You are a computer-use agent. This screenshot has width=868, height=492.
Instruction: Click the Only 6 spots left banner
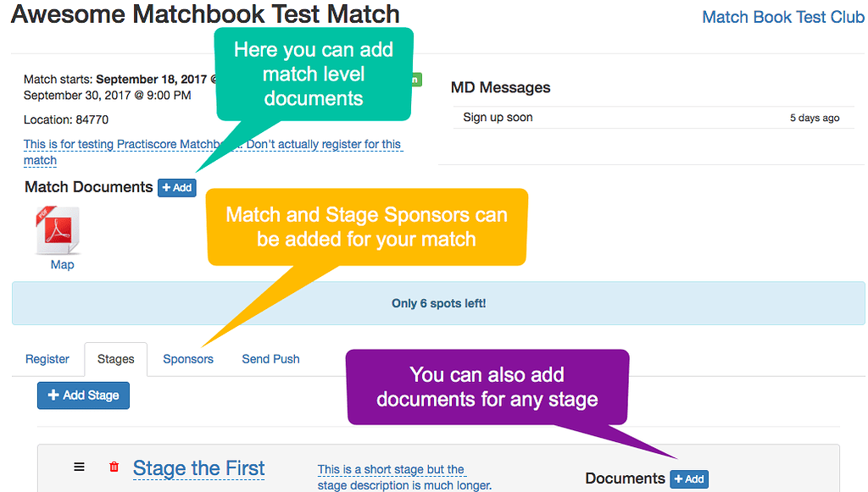[x=438, y=303]
